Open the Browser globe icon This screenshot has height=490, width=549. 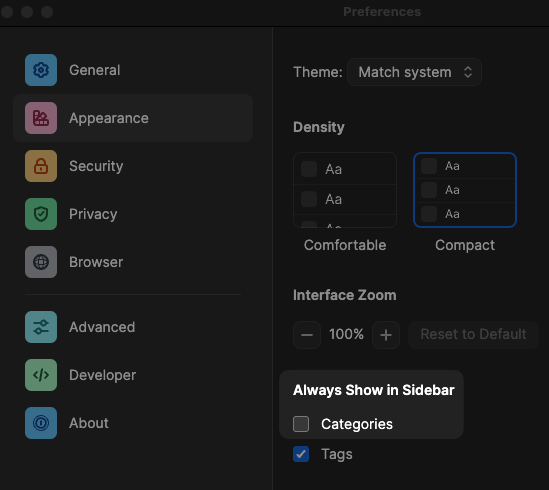41,262
